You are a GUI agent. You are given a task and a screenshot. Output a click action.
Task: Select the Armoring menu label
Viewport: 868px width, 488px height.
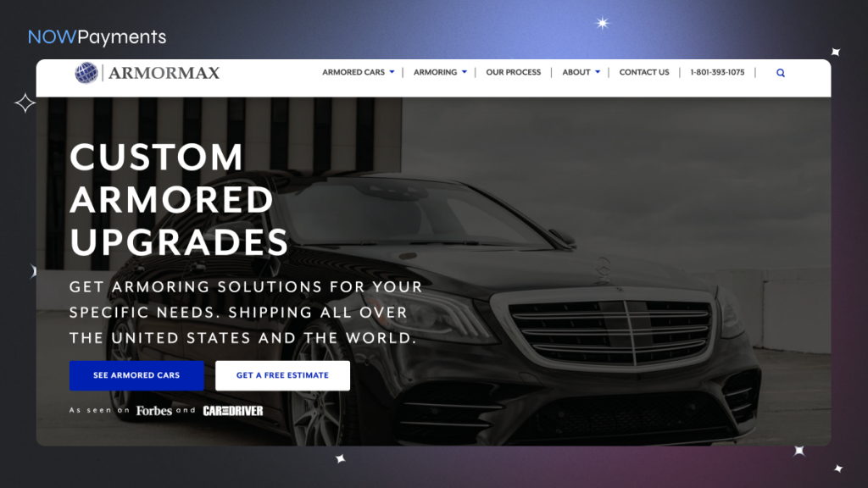(435, 72)
